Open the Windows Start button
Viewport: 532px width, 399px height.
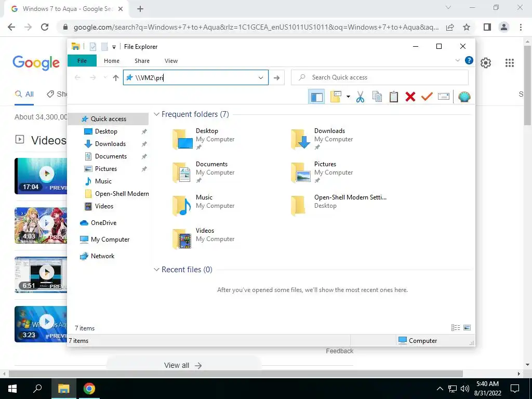[12, 389]
